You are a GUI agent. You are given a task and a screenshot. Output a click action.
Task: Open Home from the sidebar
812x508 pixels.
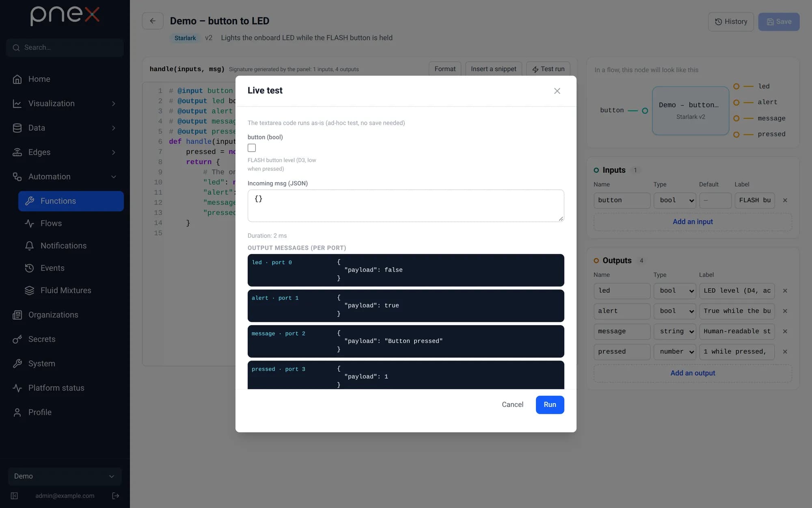(x=65, y=79)
